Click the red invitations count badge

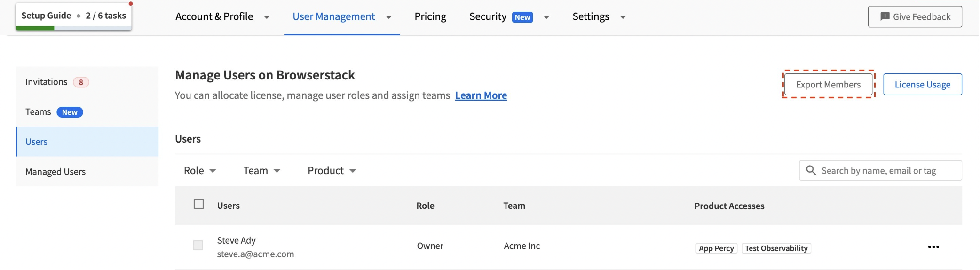click(81, 82)
